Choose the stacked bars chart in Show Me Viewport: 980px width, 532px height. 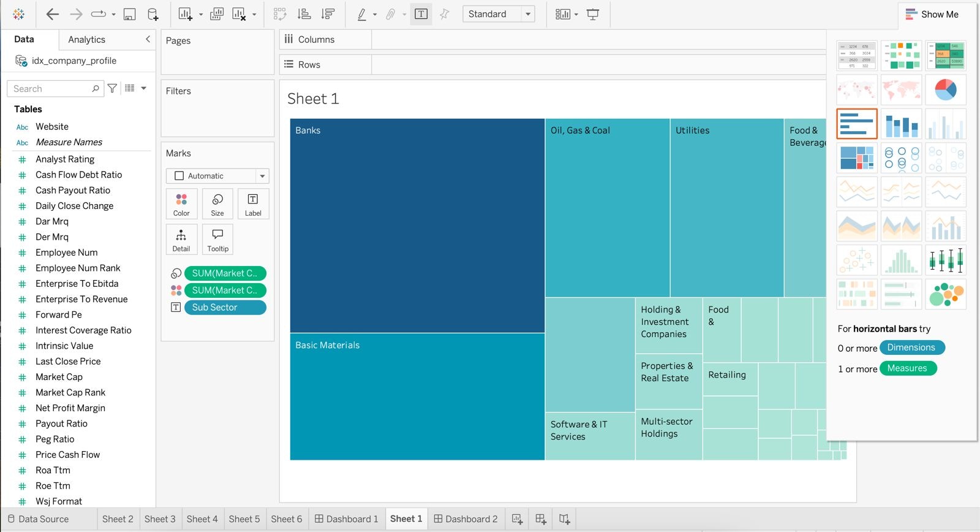click(901, 124)
